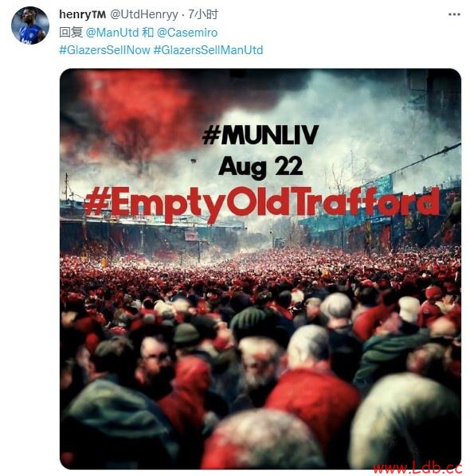Open the #GlazersSellManUtd hashtag
The image size is (470, 476).
pyautogui.click(x=208, y=50)
